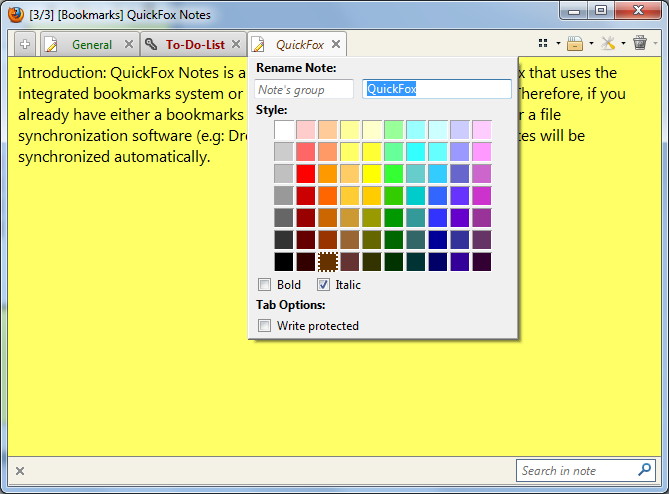Pick the black color swatch
669x494 pixels.
[284, 262]
